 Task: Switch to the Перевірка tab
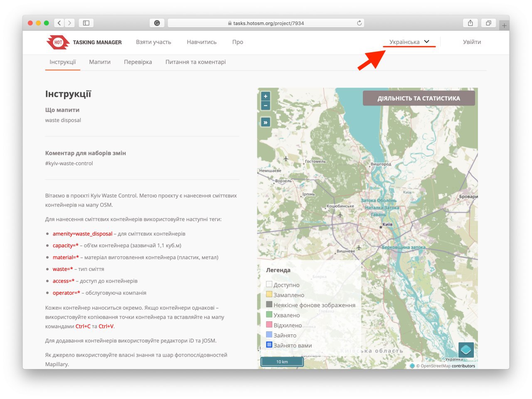(138, 62)
